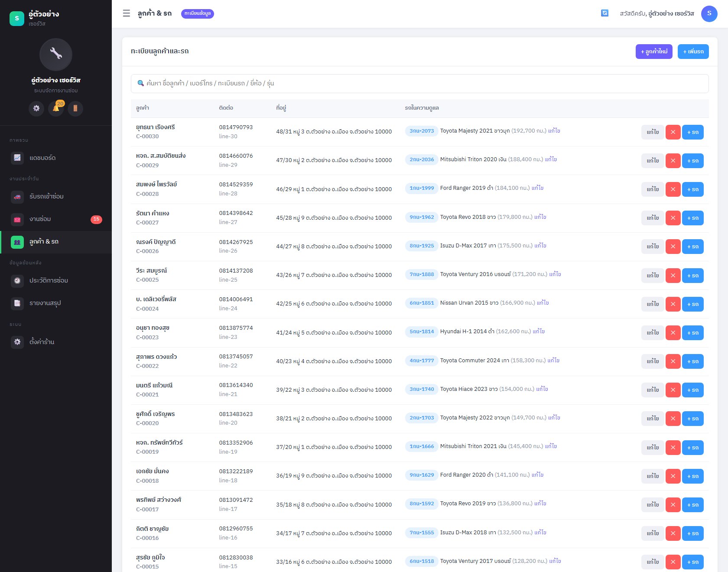Click the refresh icon in header

point(604,13)
